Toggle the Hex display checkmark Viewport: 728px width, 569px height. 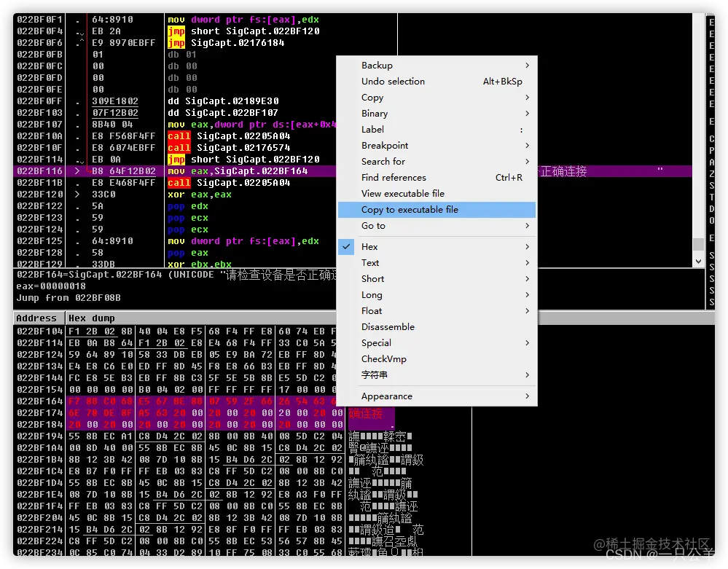pyautogui.click(x=346, y=246)
